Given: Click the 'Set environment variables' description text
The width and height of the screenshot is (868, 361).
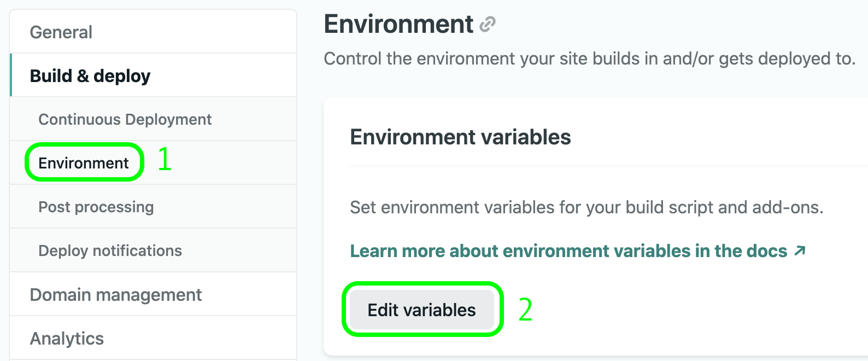Looking at the screenshot, I should 587,207.
